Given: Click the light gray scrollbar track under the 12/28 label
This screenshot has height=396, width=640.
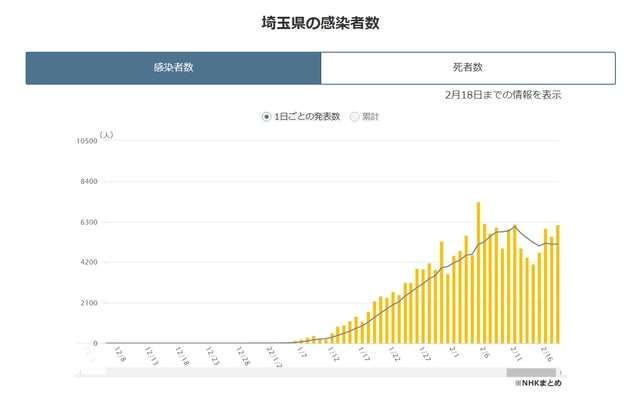Looking at the screenshot, I should pyautogui.click(x=243, y=372).
